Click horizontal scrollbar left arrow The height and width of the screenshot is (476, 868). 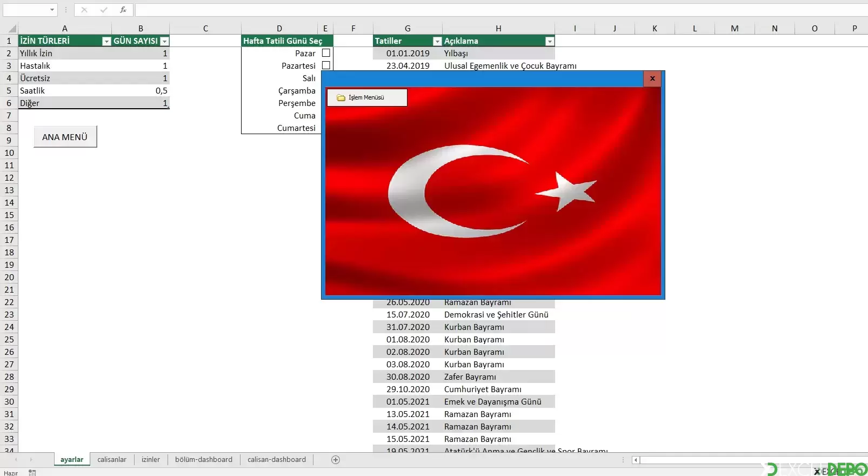pos(636,460)
